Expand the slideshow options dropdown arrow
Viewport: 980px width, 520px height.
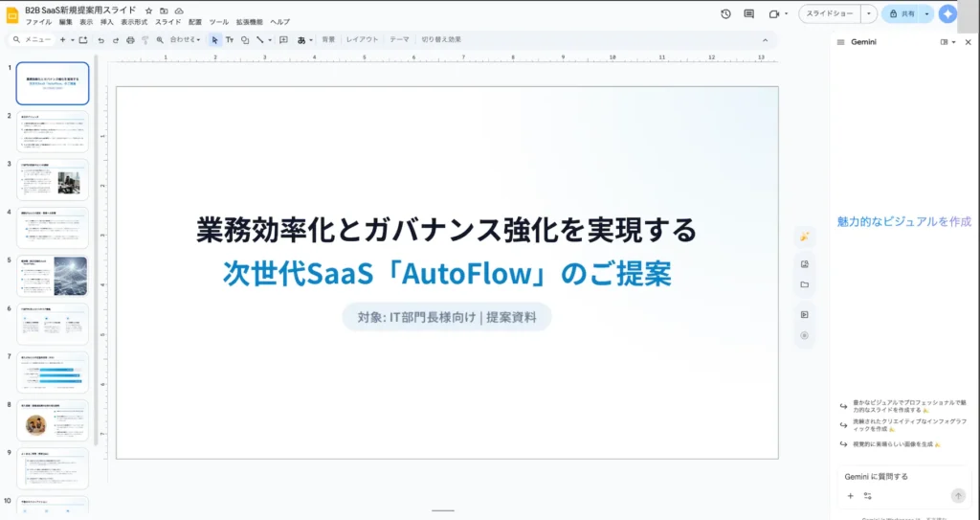[868, 14]
